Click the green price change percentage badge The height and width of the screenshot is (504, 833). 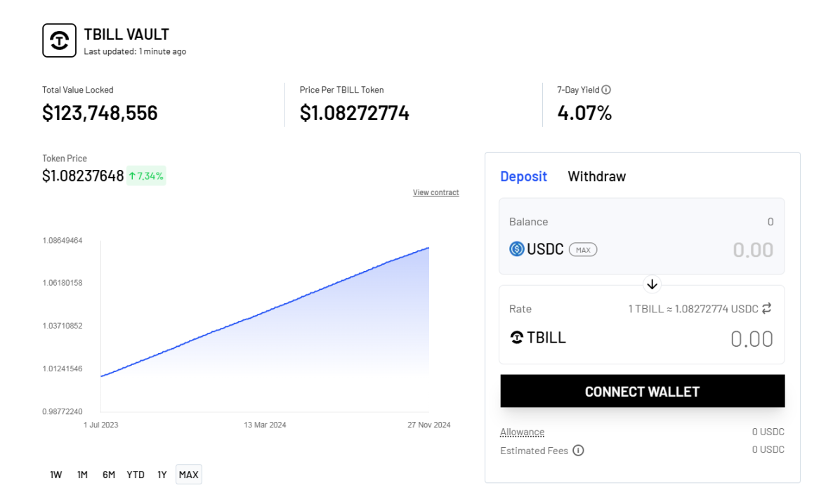click(146, 175)
